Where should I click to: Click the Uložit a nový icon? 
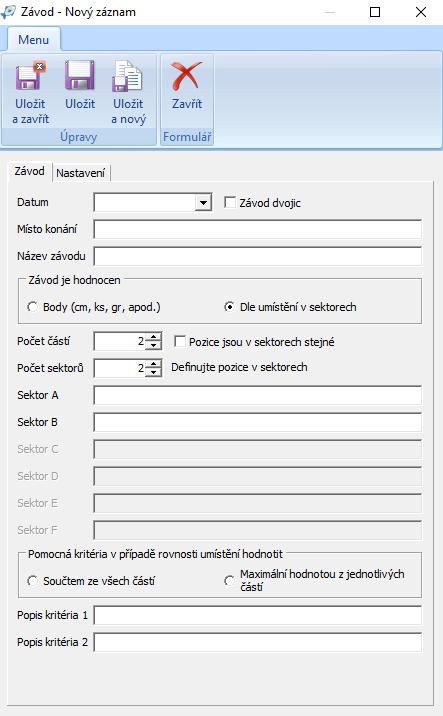128,76
